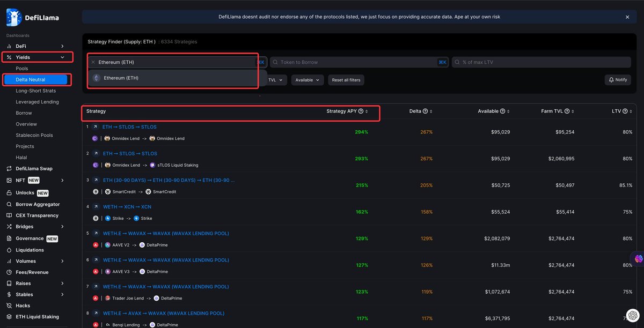This screenshot has height=328, width=644.
Task: Click the help icon next to Strategy APY
Action: tap(361, 111)
